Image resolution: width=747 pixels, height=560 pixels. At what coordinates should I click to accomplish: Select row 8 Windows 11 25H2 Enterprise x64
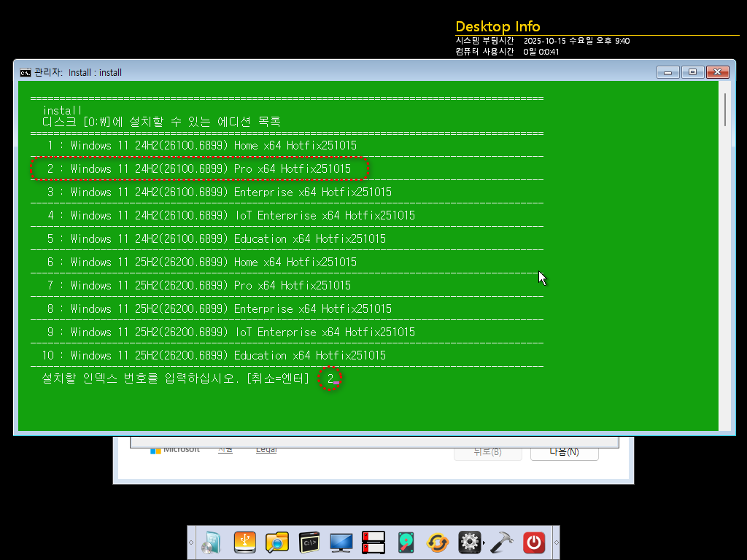click(219, 308)
